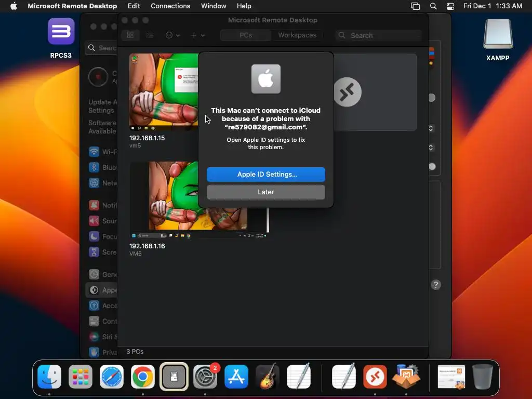This screenshot has height=399, width=532.
Task: Select Screen Time in System Settings sidebar
Action: [x=102, y=252]
